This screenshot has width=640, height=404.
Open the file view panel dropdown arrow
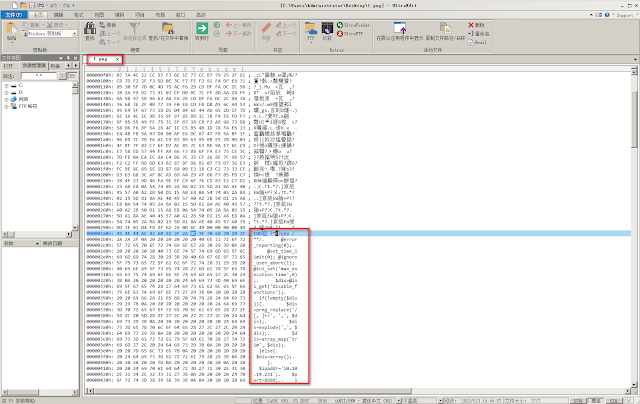coord(61,58)
